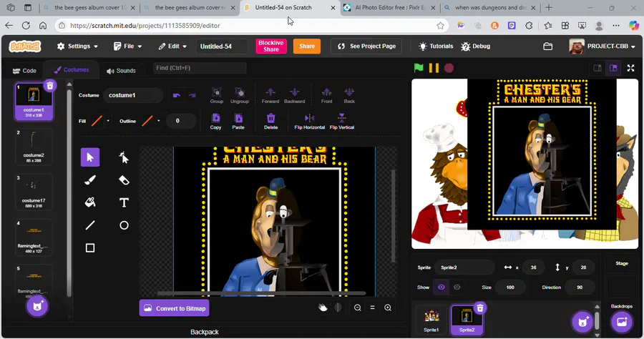
Task: Select costume17 thumbnail
Action: click(34, 192)
